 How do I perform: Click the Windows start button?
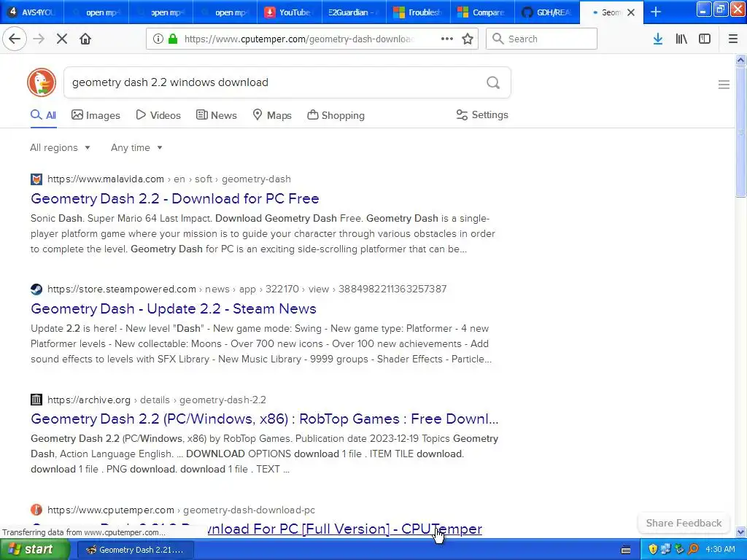coord(35,550)
